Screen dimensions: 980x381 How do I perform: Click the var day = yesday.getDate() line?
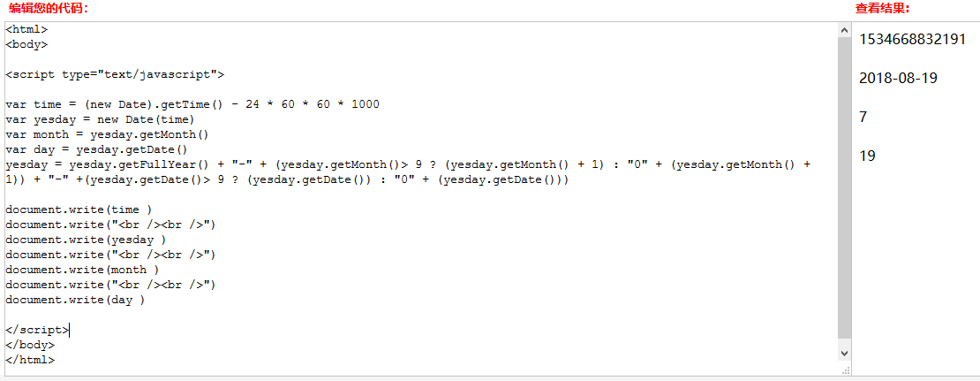click(x=97, y=149)
